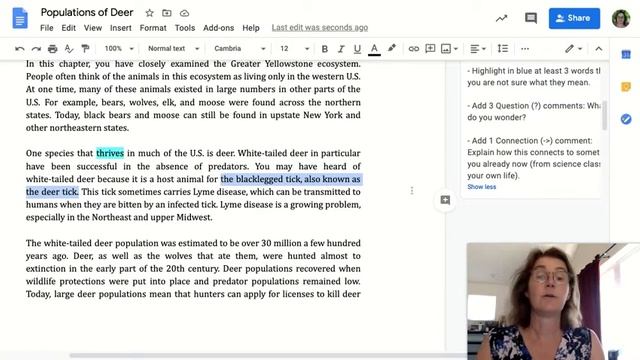The width and height of the screenshot is (640, 360).
Task: Show more toolbar options ellipsis
Action: [525, 49]
